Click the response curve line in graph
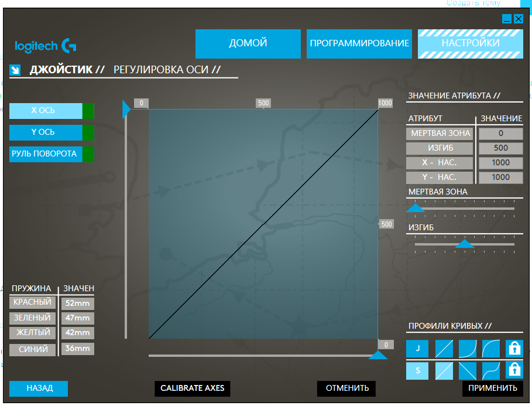This screenshot has width=532, height=409. pos(263,224)
